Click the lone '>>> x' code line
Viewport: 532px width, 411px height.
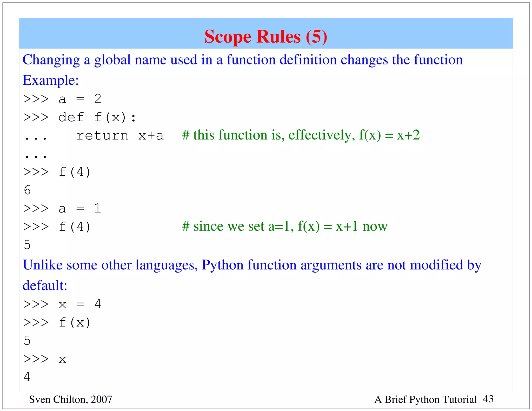(45, 359)
